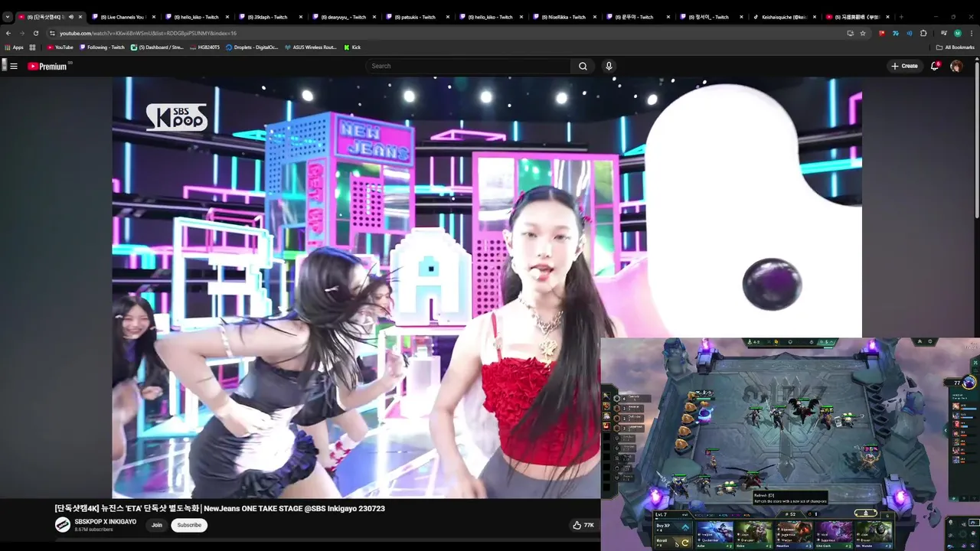Collapse the TFT scoreboard side arrow
The width and height of the screenshot is (980, 551).
click(946, 431)
